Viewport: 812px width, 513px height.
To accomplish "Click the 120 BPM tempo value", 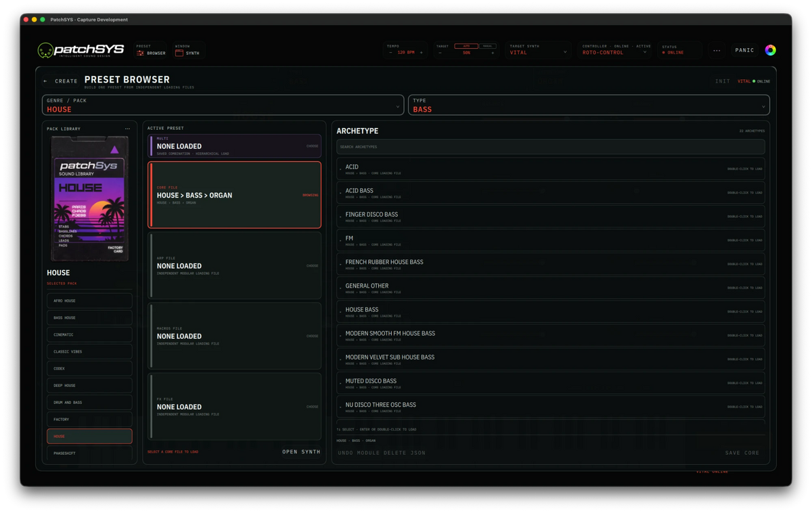I will (x=406, y=52).
